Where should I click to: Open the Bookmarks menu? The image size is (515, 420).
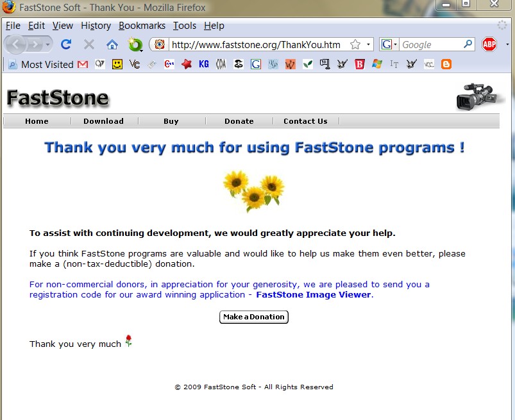click(142, 26)
